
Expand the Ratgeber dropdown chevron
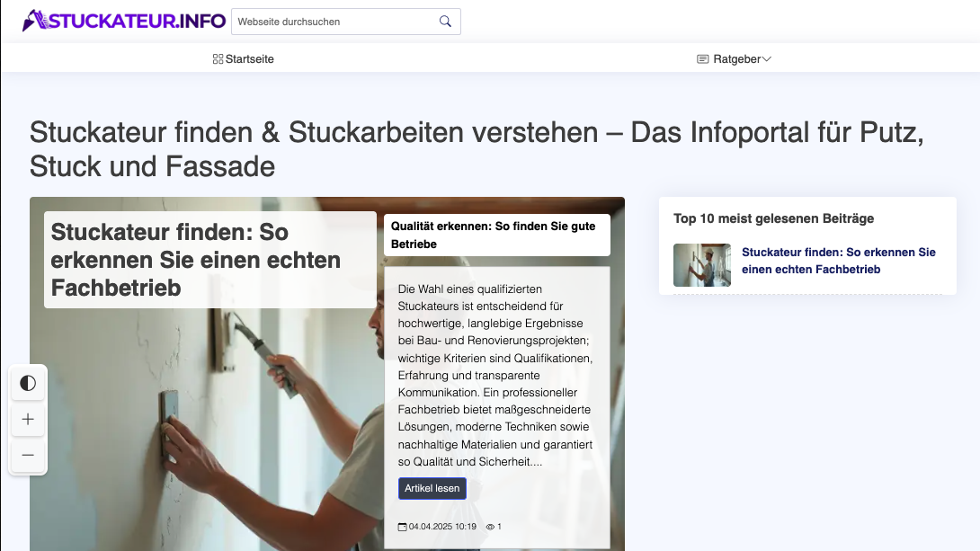click(768, 58)
